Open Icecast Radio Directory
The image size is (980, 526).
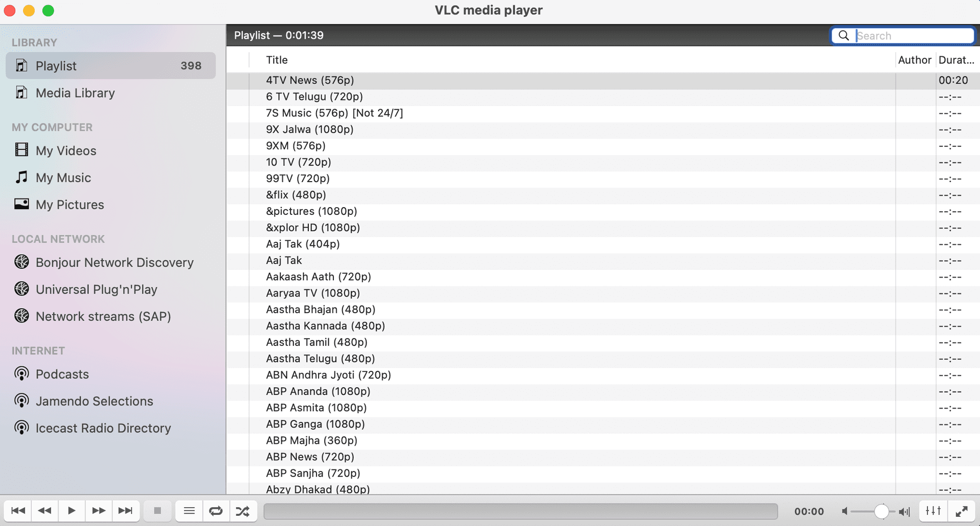coord(111,428)
